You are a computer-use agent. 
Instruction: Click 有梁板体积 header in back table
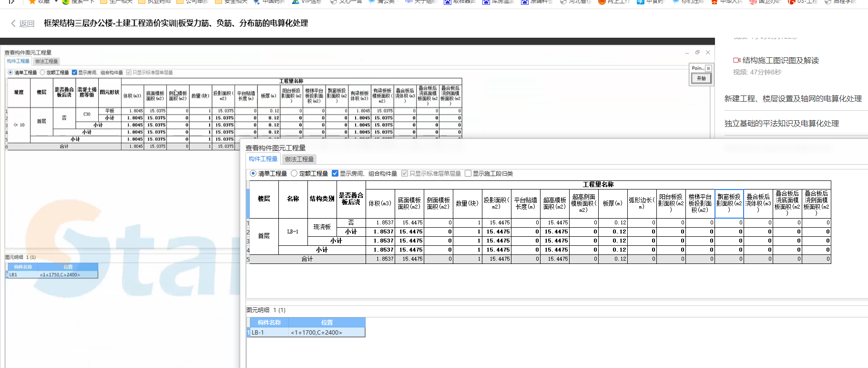[359, 96]
